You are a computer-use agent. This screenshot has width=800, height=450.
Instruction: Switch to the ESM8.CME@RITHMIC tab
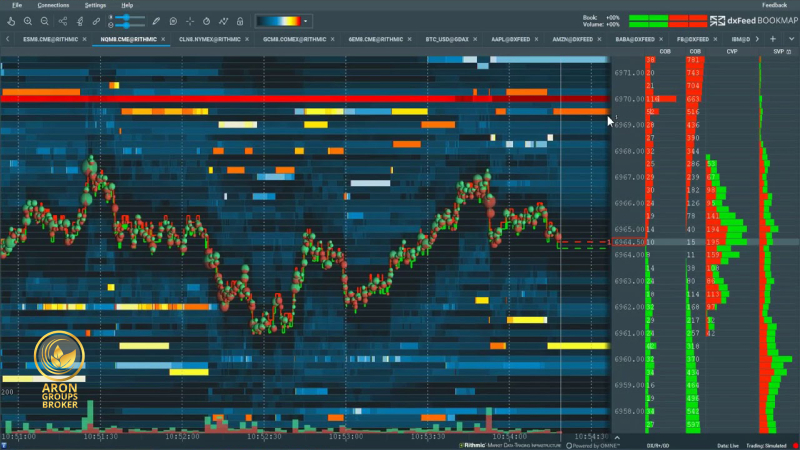(51, 39)
